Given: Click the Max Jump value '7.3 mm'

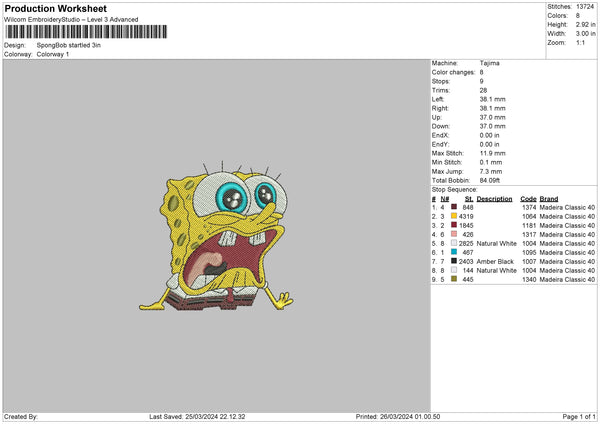Looking at the screenshot, I should click(x=491, y=171).
